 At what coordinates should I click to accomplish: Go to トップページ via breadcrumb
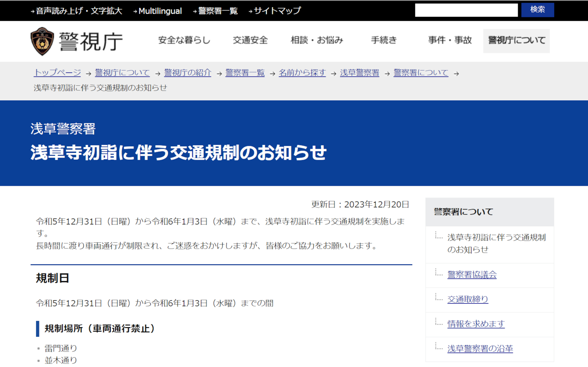click(x=57, y=73)
